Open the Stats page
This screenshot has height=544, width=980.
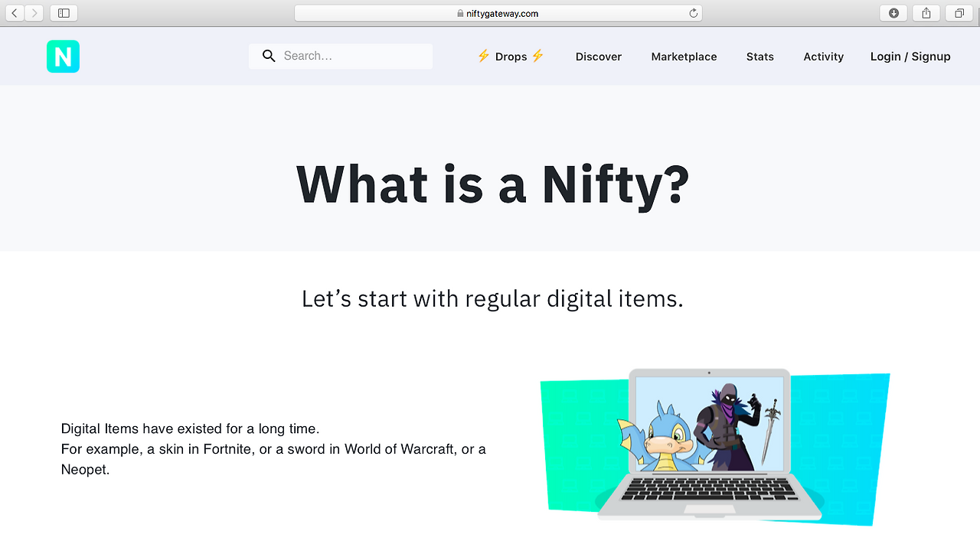(760, 57)
